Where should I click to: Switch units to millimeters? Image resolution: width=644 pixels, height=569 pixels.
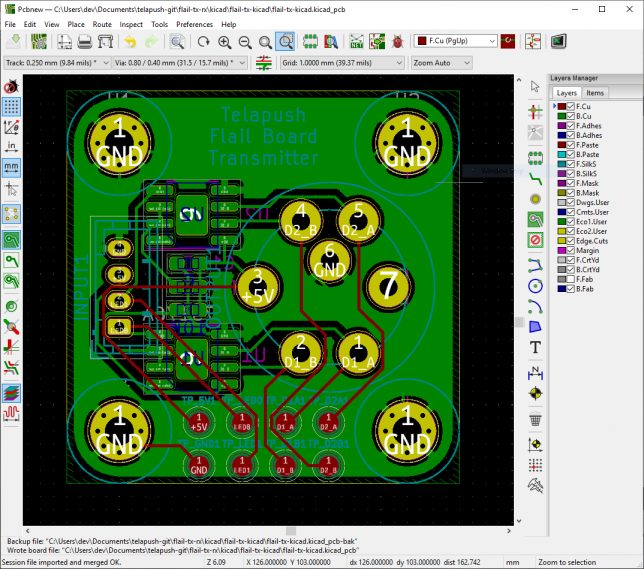coord(11,168)
